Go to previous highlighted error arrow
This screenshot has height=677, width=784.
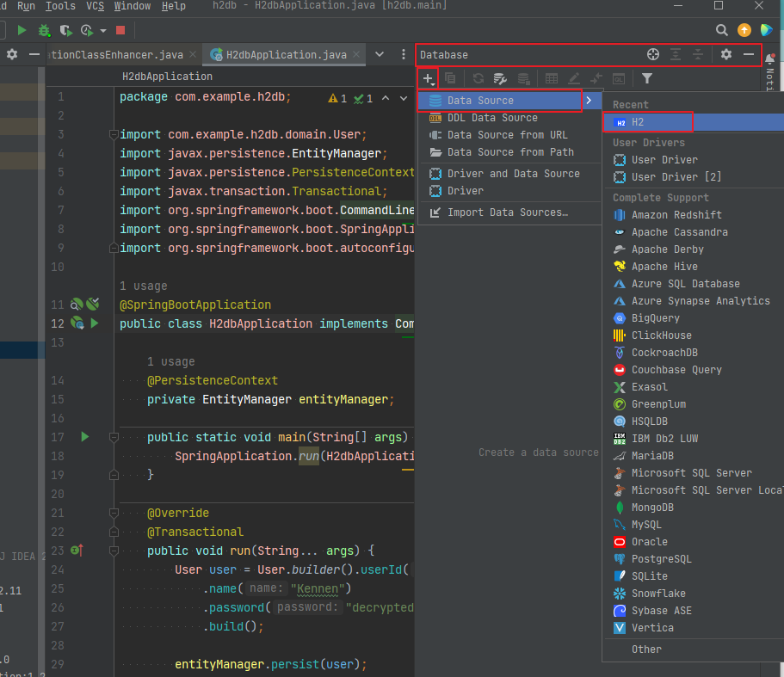386,98
